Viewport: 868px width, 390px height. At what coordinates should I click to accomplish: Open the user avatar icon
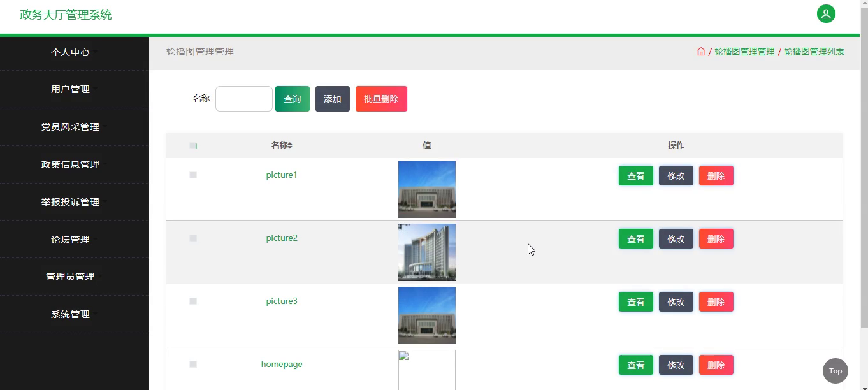point(826,14)
